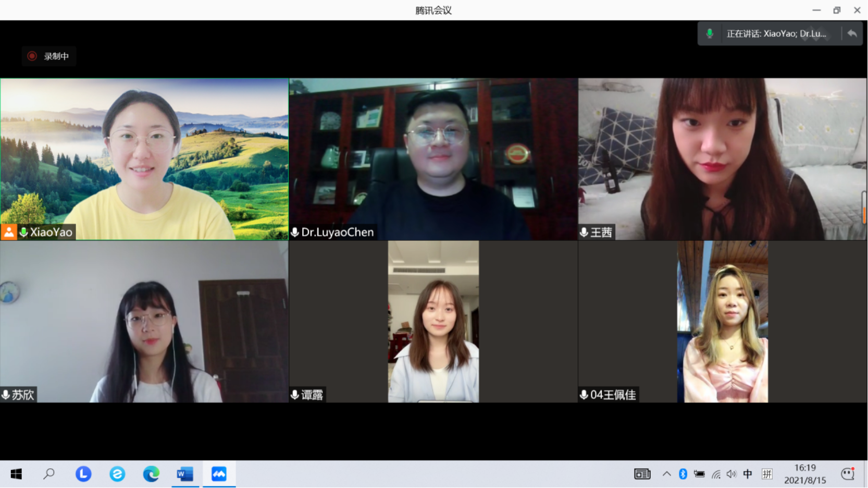
Task: Click the return arrow in speaking bar
Action: click(852, 34)
